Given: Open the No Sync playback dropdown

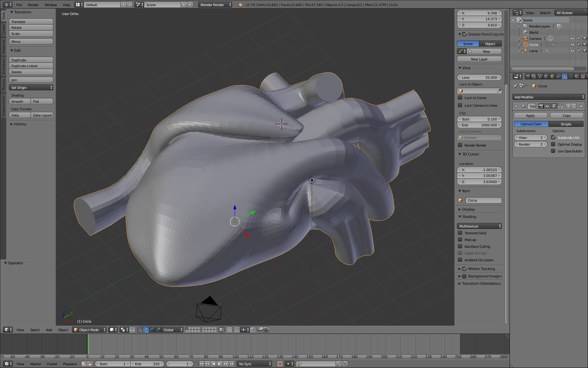Looking at the screenshot, I should pyautogui.click(x=255, y=364).
